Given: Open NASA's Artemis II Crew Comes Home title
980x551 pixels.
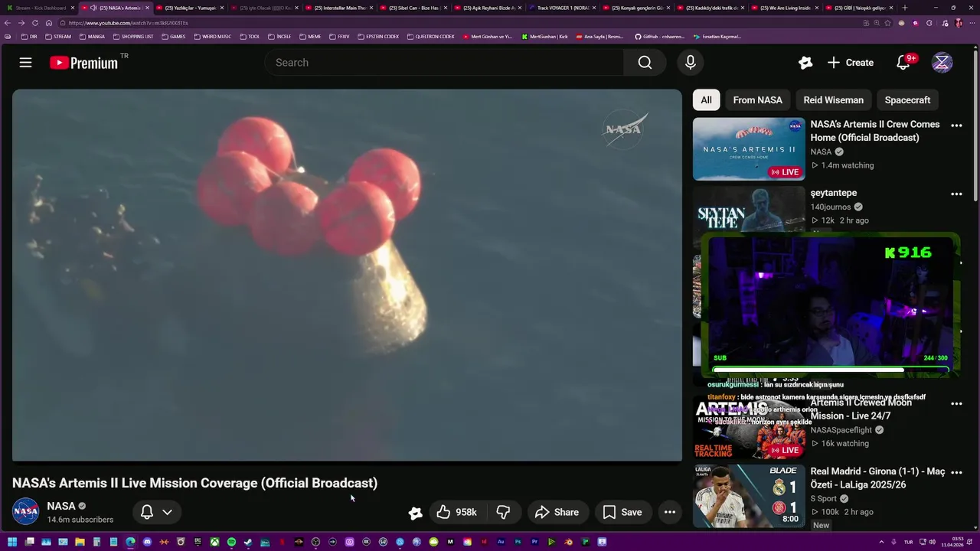Looking at the screenshot, I should (875, 131).
